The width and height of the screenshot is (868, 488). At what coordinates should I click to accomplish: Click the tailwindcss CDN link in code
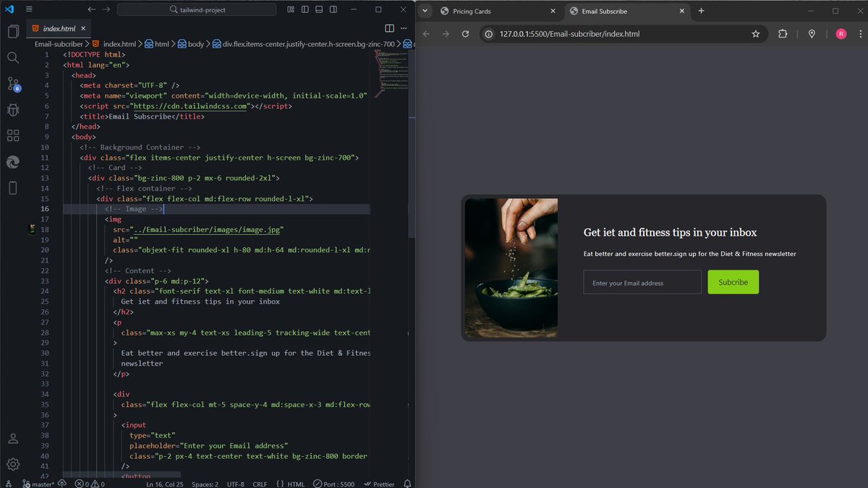tap(190, 106)
